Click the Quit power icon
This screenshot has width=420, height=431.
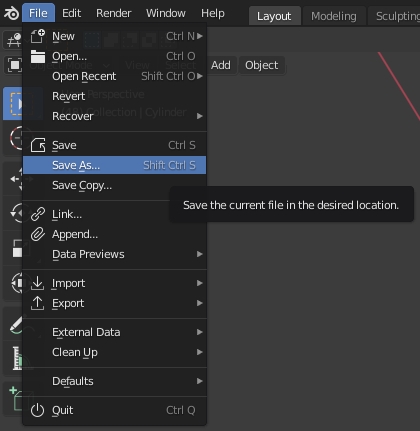click(x=37, y=410)
